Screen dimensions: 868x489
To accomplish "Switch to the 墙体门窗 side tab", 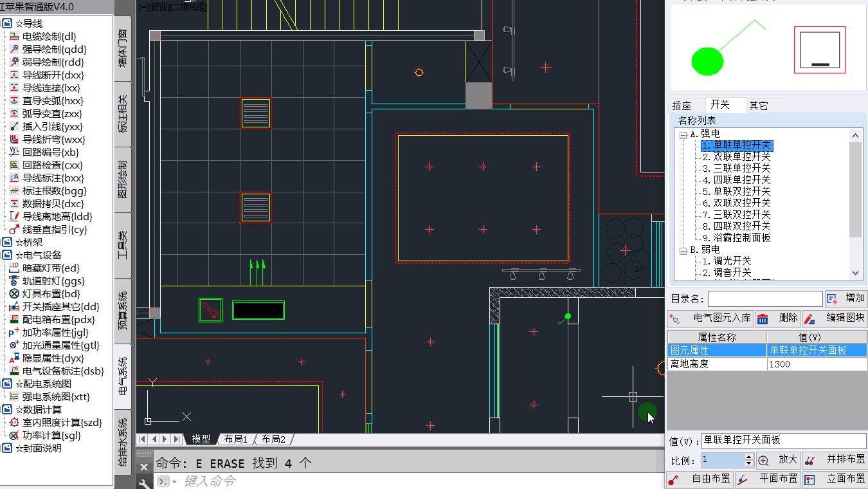I will [123, 48].
